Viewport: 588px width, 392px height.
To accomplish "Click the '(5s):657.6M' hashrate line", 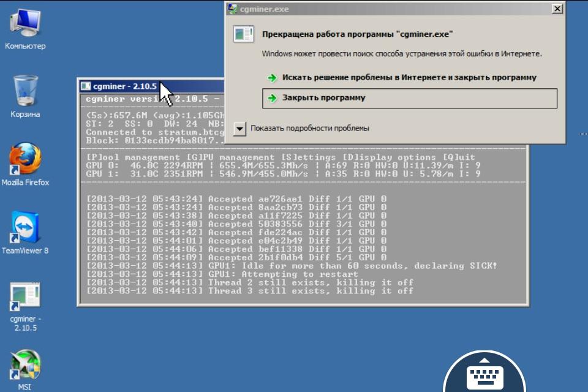I will 155,116.
